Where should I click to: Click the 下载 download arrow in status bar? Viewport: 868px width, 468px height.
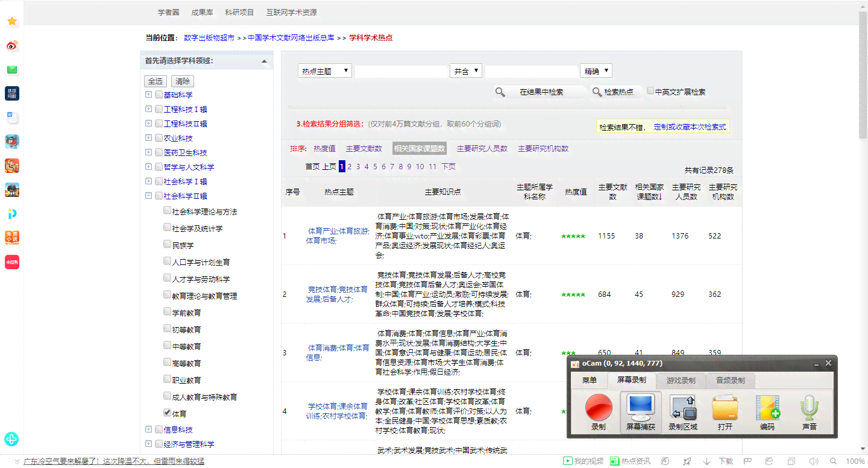pos(708,461)
